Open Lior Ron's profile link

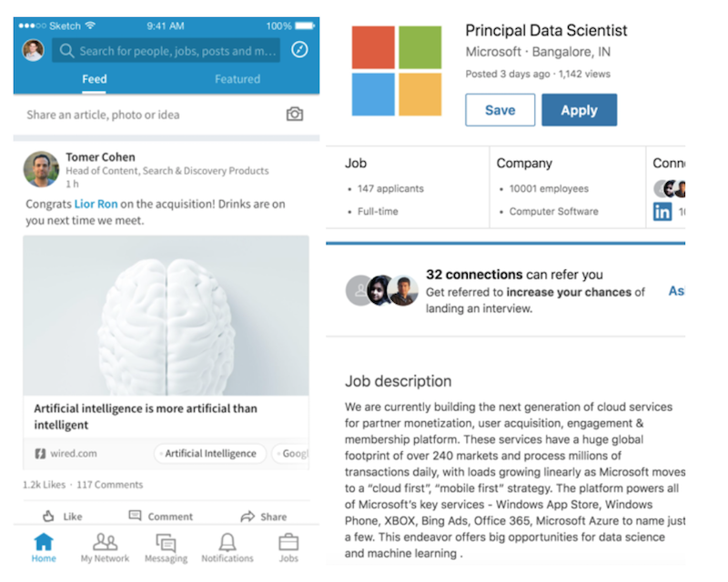pos(96,204)
